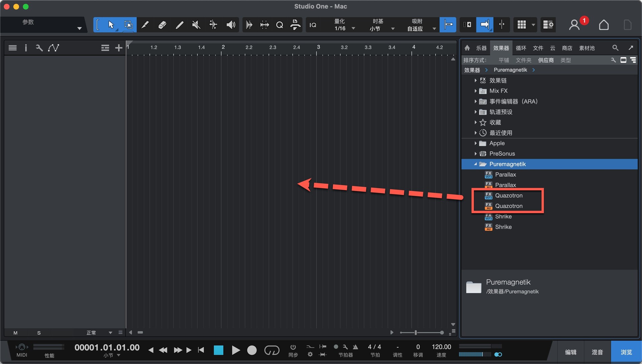Click the 浏览 panel button

(x=626, y=352)
